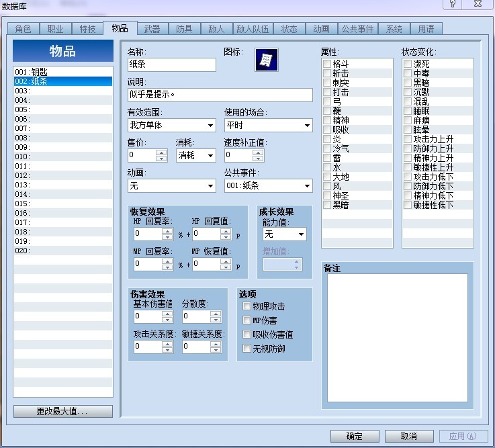
Task: Check the 吸收伤害值 option
Action: [246, 334]
